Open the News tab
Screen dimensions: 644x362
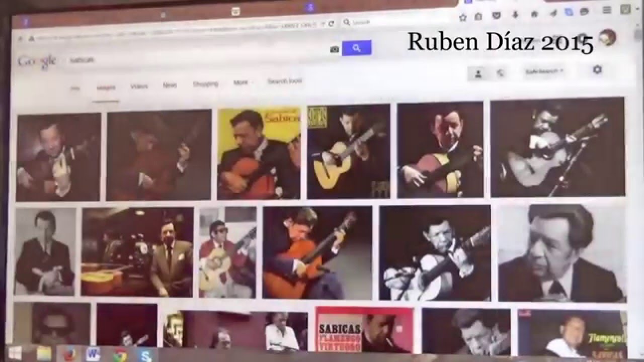pos(170,85)
